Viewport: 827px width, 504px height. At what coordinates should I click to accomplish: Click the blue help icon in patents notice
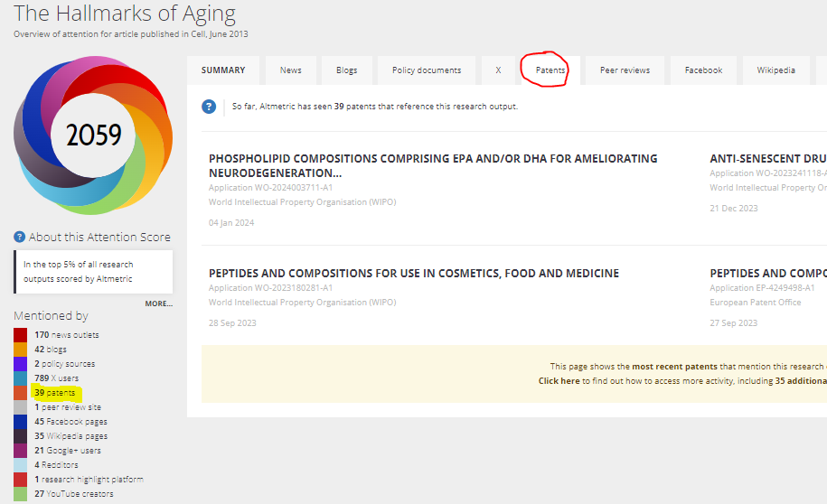coord(209,107)
